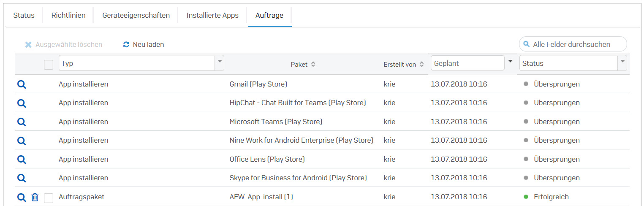Viewport: 644px width, 206px height.
Task: Show details for Nine Work task
Action: [22, 141]
